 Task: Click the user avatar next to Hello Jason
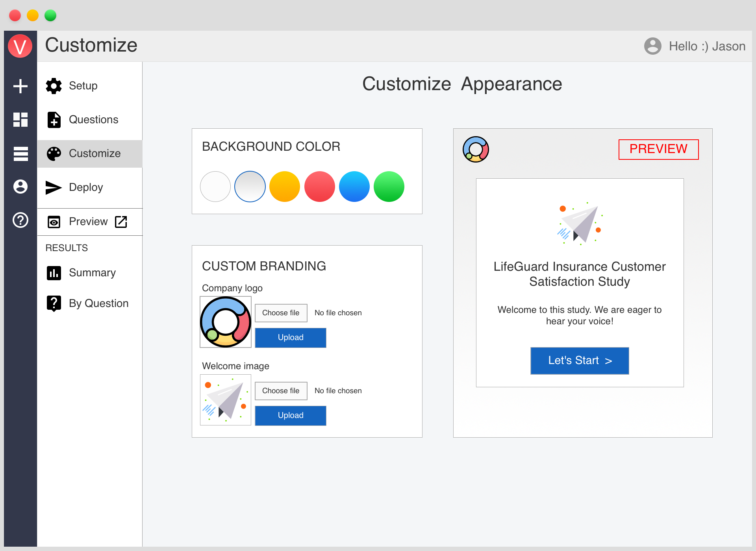[652, 46]
